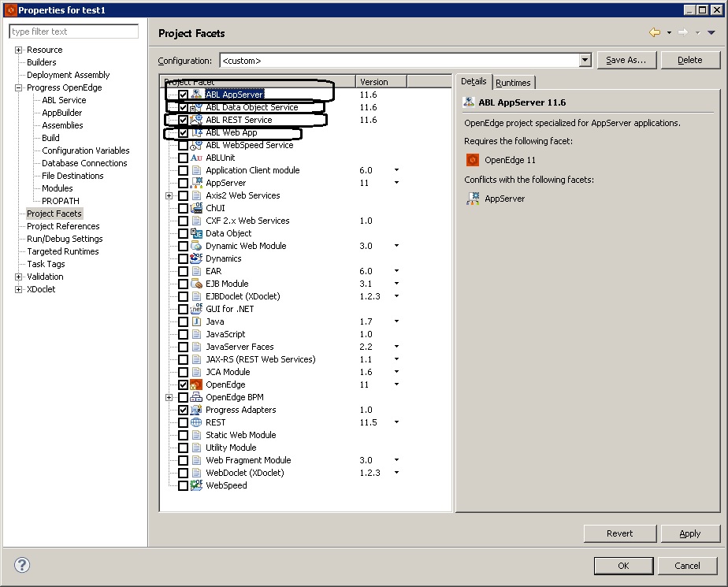Click the WebSpeed facet icon
Image resolution: width=728 pixels, height=587 pixels.
[x=196, y=485]
